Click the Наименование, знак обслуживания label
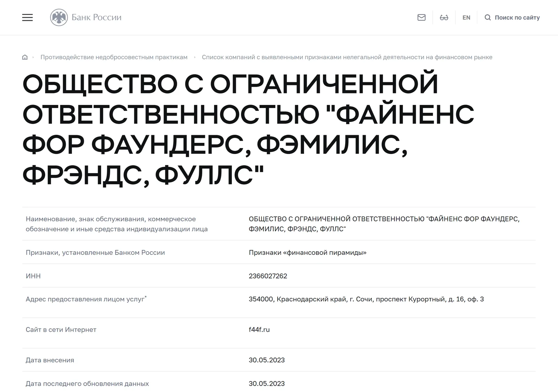558x392 pixels. tap(116, 224)
